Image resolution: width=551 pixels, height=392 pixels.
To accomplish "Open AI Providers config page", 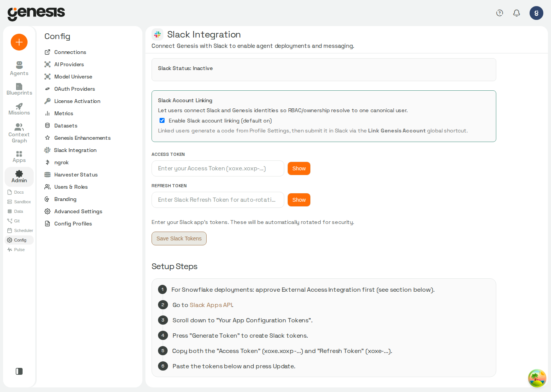I will pos(64,64).
